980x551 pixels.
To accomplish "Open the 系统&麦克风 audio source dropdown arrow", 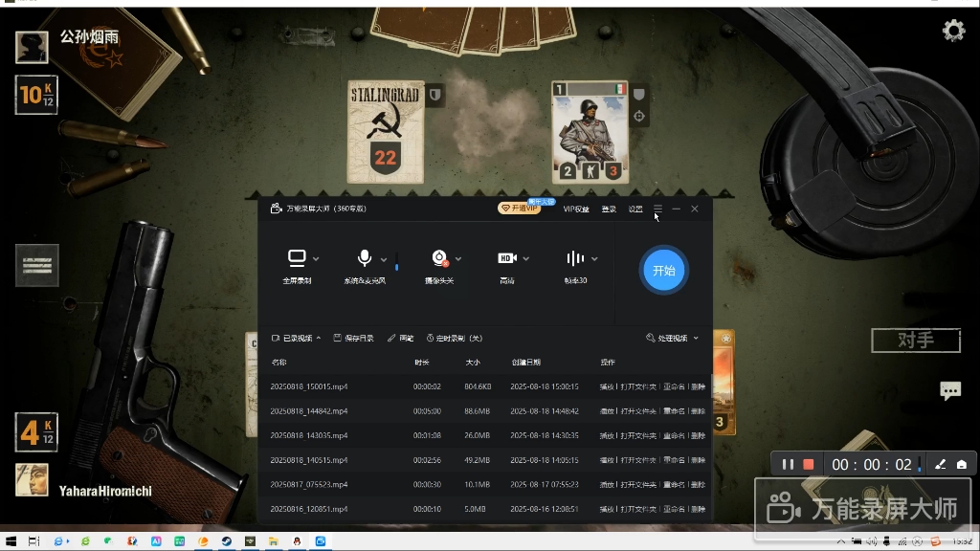I will [384, 259].
